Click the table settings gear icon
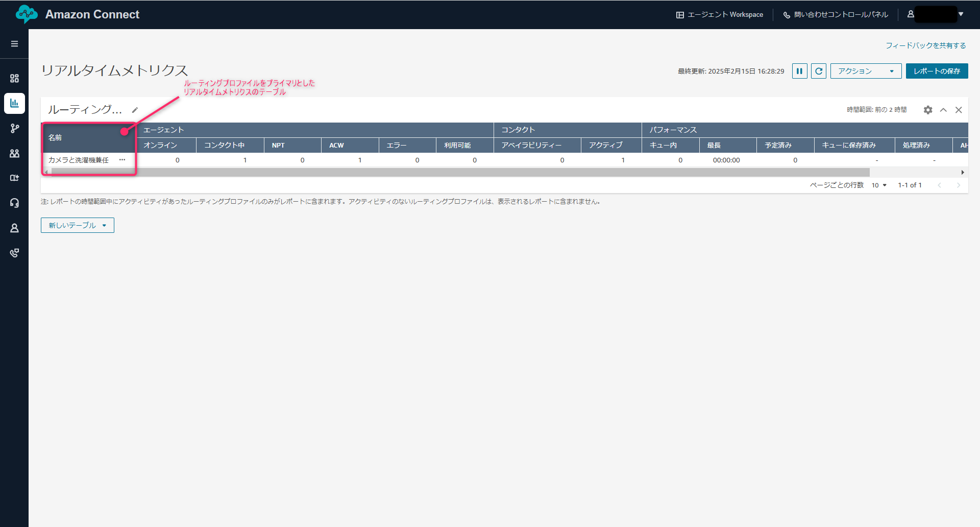The width and height of the screenshot is (980, 527). pyautogui.click(x=928, y=110)
